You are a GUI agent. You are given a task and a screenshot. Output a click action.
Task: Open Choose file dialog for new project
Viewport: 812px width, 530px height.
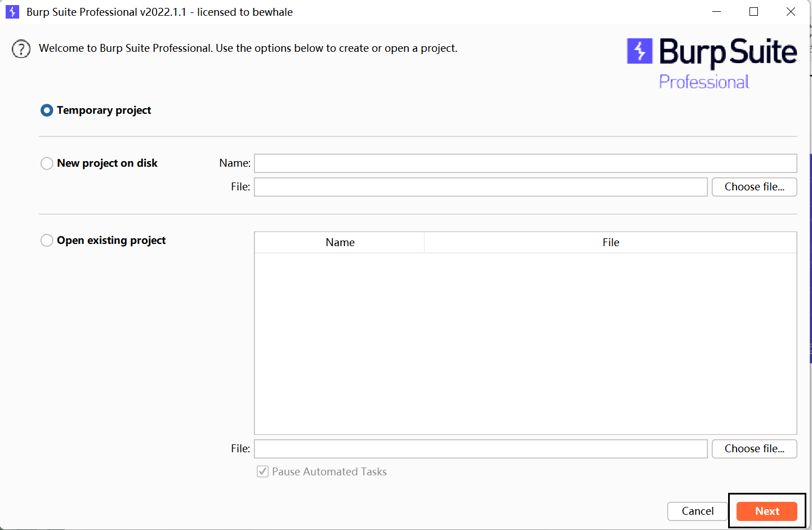pos(754,186)
